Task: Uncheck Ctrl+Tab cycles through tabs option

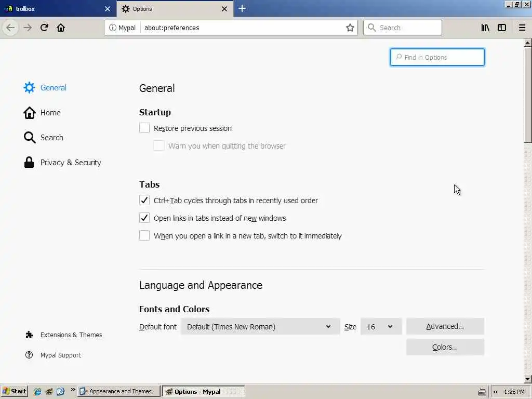Action: pyautogui.click(x=144, y=200)
